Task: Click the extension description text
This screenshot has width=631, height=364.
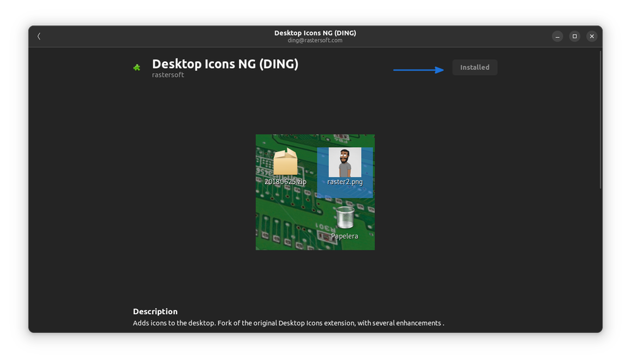Action: click(x=287, y=322)
